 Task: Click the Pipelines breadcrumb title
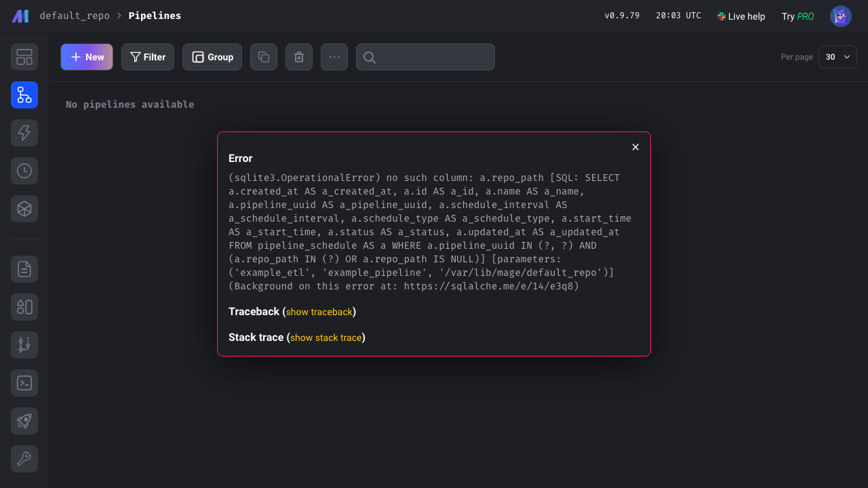point(155,16)
